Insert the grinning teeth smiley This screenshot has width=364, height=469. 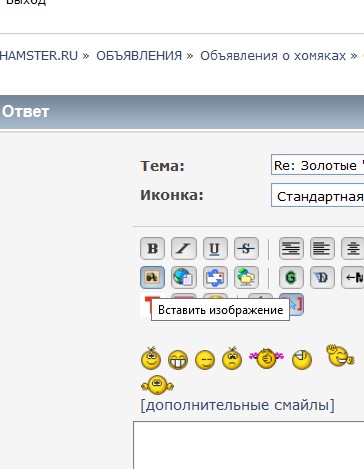click(x=178, y=360)
